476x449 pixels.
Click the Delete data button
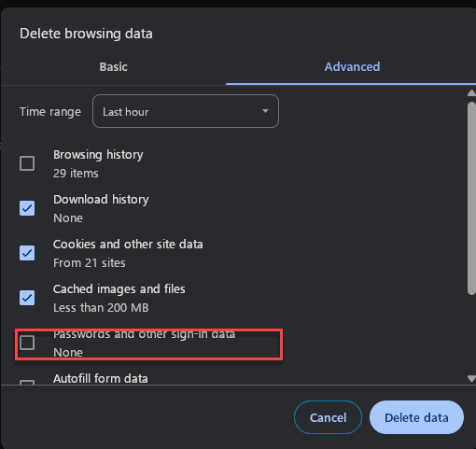(x=416, y=417)
